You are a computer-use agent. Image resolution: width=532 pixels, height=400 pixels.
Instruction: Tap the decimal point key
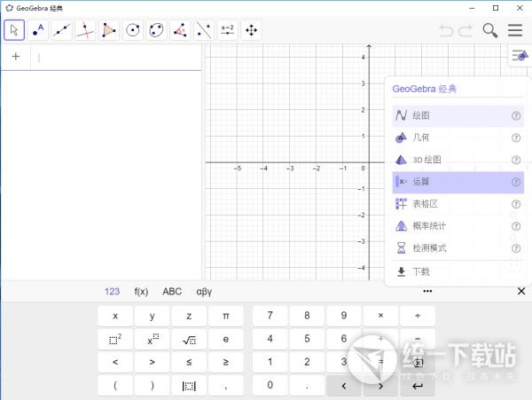tap(307, 386)
